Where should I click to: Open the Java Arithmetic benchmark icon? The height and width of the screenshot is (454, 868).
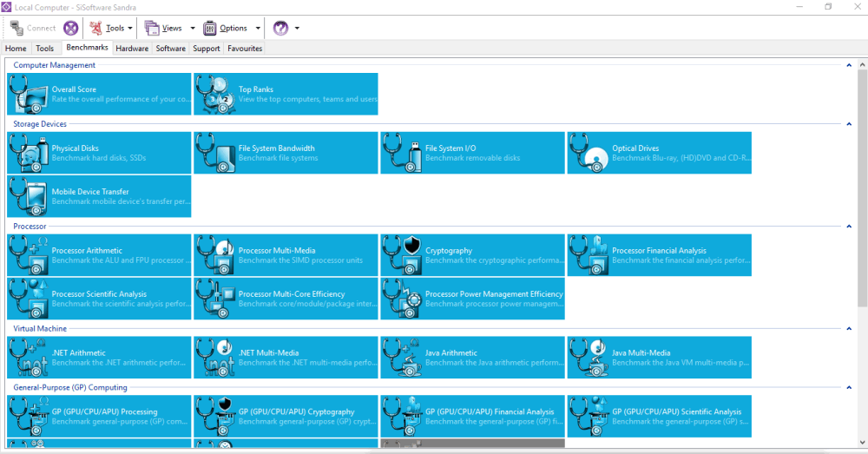coord(403,358)
